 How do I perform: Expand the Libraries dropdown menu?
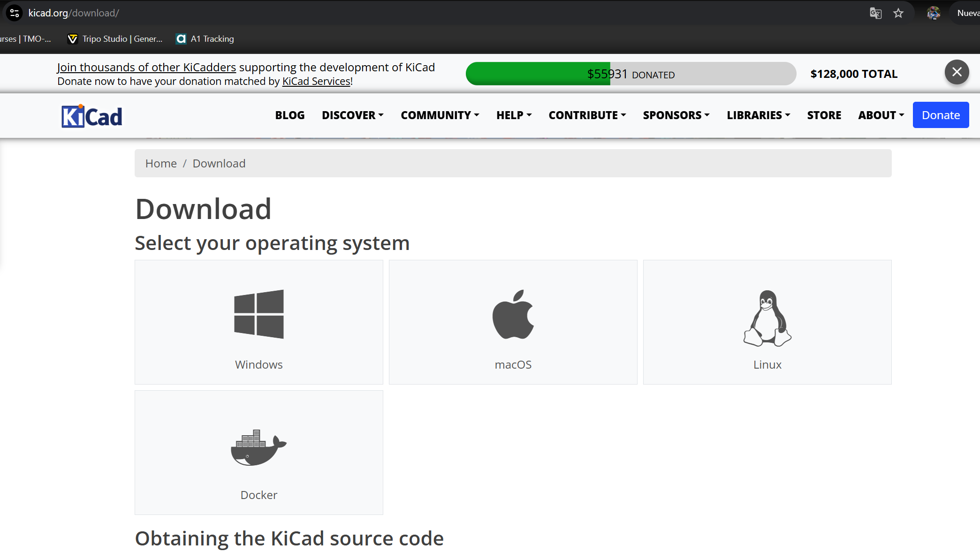(x=758, y=115)
